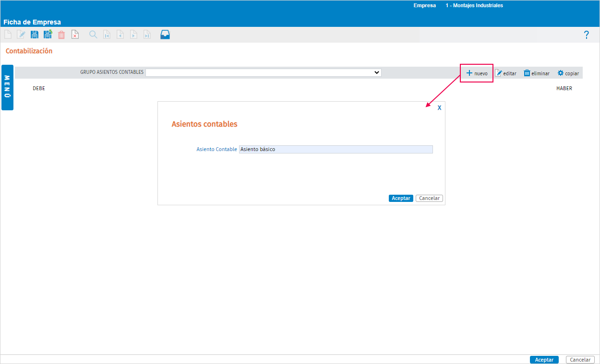Click the Asiento Contable text field
600x364 pixels.
[x=336, y=149]
